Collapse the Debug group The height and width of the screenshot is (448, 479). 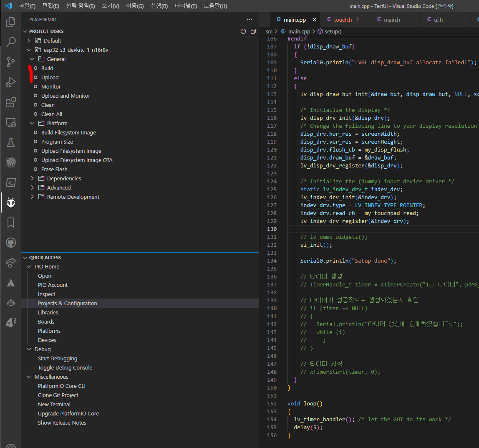tap(29, 349)
